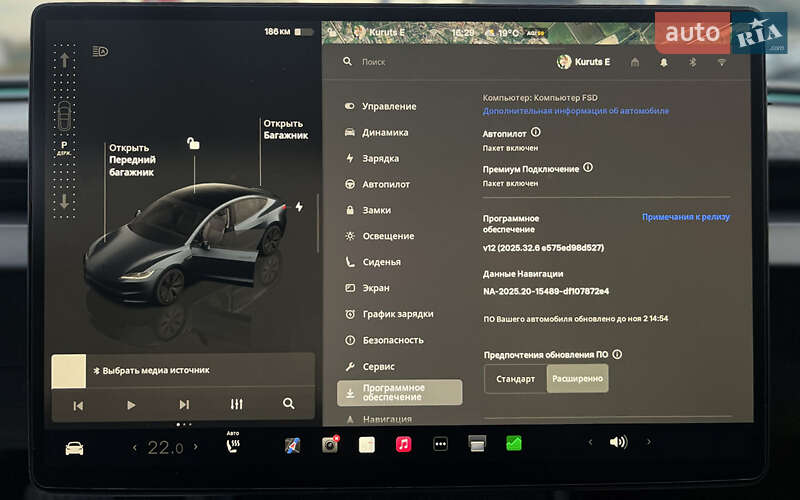
Task: Increase cabin temperature arrow
Action: [195, 447]
